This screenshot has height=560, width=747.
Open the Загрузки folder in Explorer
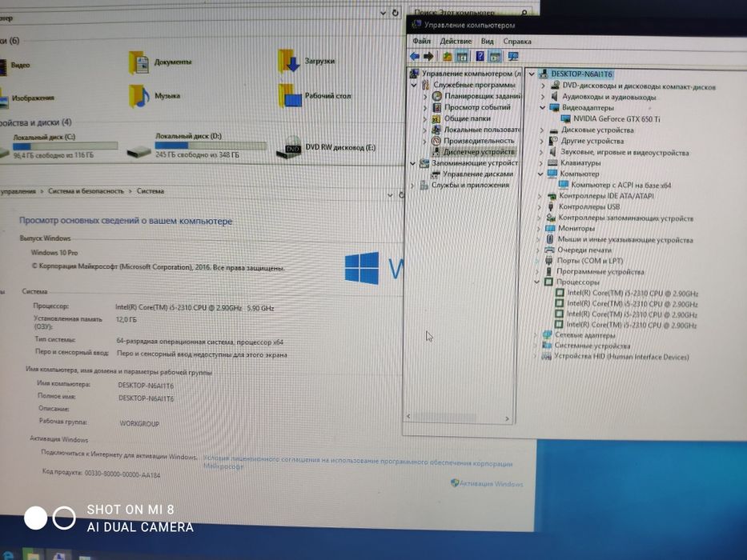pos(307,62)
